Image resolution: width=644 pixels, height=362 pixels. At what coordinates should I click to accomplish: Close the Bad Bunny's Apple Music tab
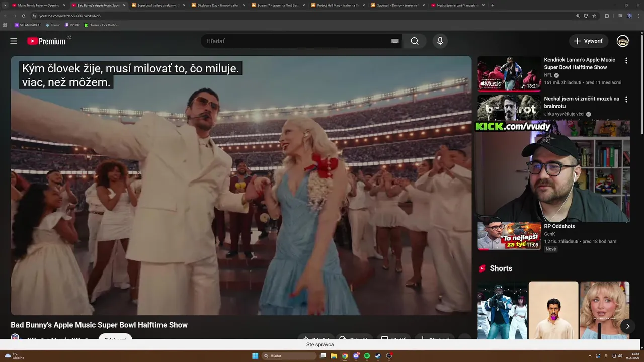pos(124,5)
